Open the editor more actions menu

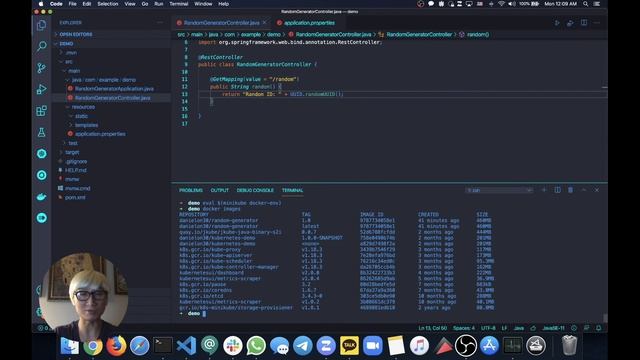(597, 23)
